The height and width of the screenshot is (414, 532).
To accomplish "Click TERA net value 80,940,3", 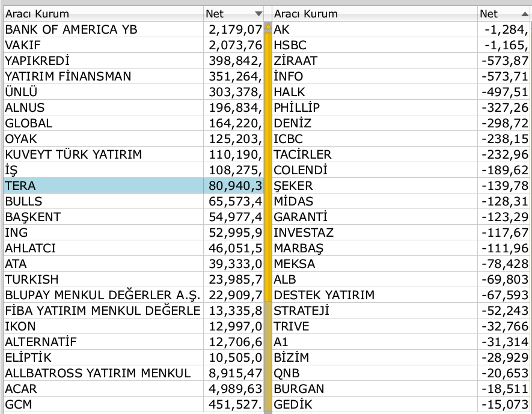I will [x=235, y=186].
